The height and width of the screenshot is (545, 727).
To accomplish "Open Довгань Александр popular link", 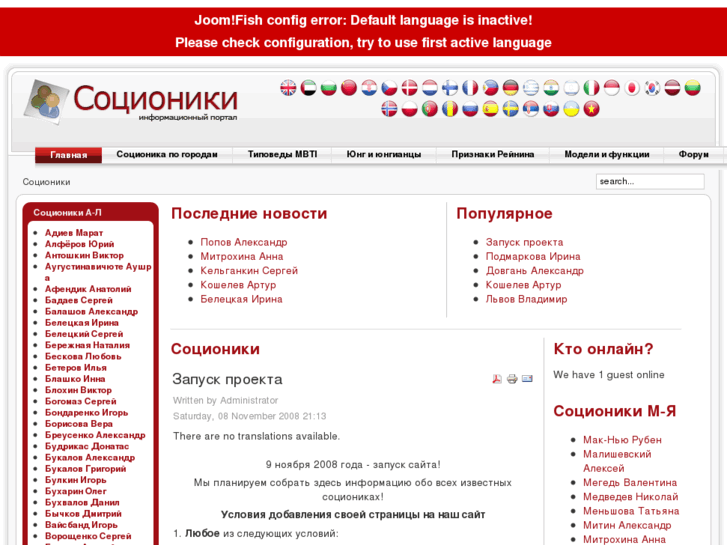I will tap(535, 271).
